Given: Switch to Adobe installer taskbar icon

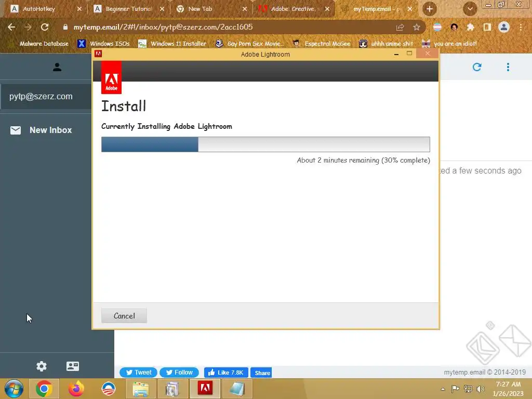Looking at the screenshot, I should point(205,389).
